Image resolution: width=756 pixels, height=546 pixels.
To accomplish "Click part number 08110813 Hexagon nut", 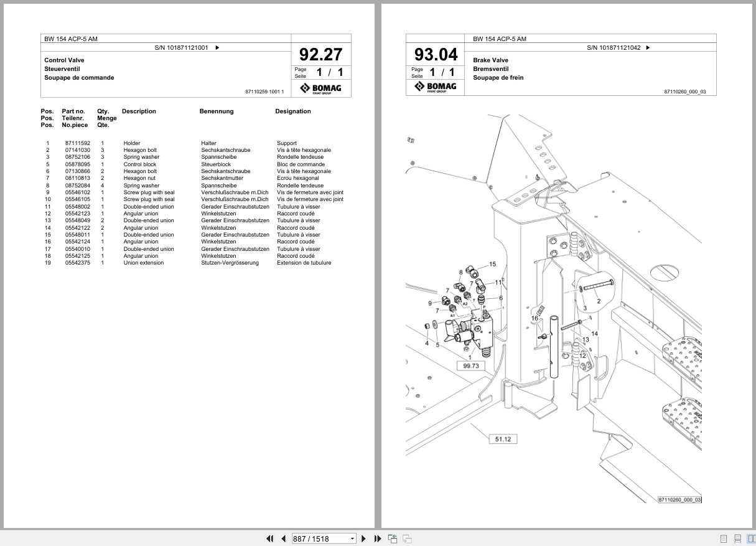I will [77, 178].
